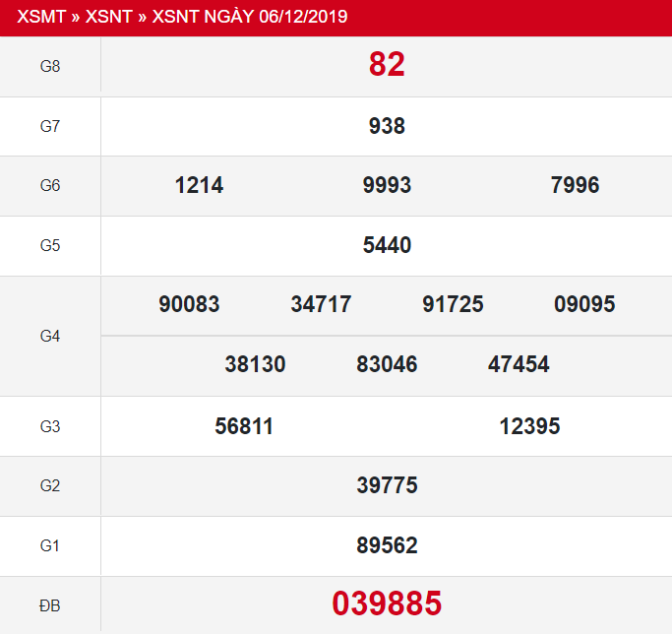The width and height of the screenshot is (672, 634).
Task: Click G4 result number 90083
Action: pyautogui.click(x=189, y=304)
